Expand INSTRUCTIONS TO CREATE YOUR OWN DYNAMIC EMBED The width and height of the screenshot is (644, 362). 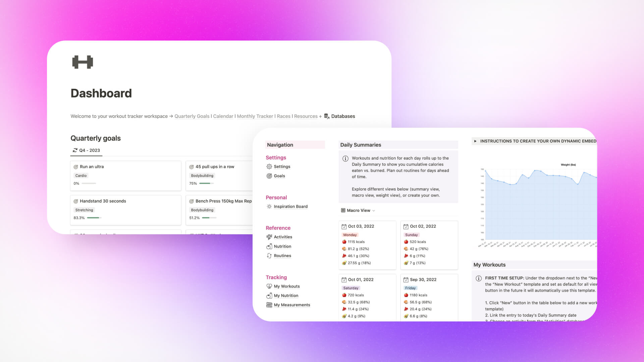click(476, 140)
